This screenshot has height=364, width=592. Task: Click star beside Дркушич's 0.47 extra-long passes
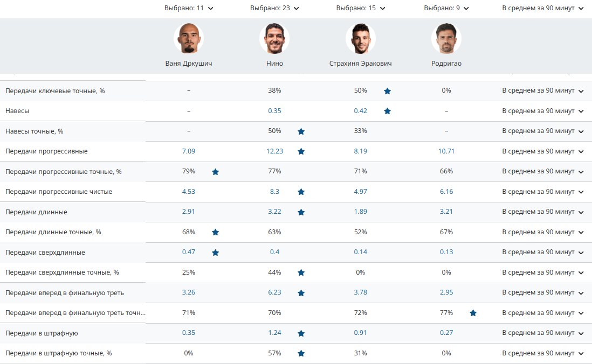click(215, 253)
